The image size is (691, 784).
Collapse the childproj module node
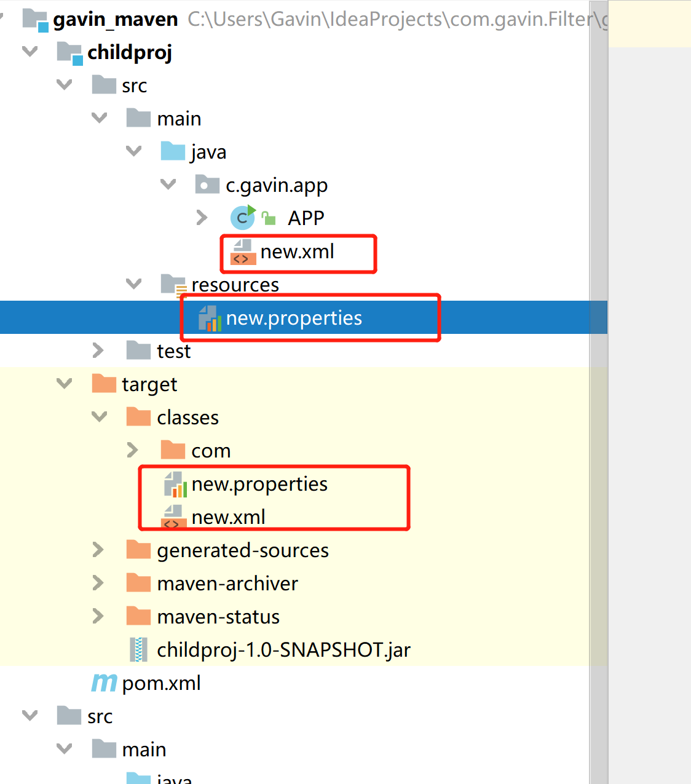[x=30, y=52]
